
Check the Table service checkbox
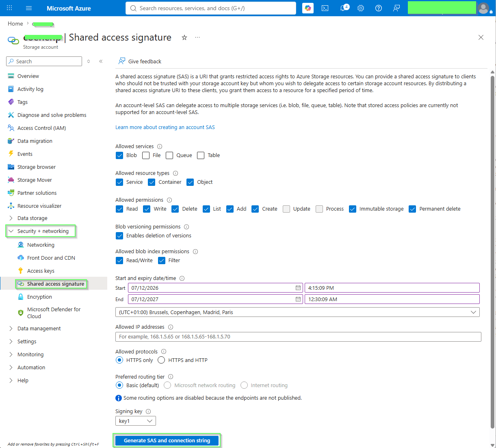pyautogui.click(x=201, y=155)
